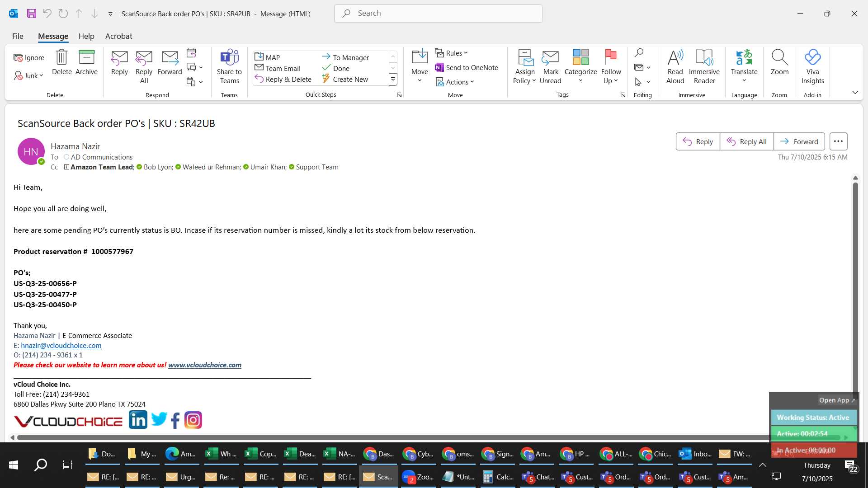The width and height of the screenshot is (868, 488).
Task: Go to previous item arrow
Action: 79,14
